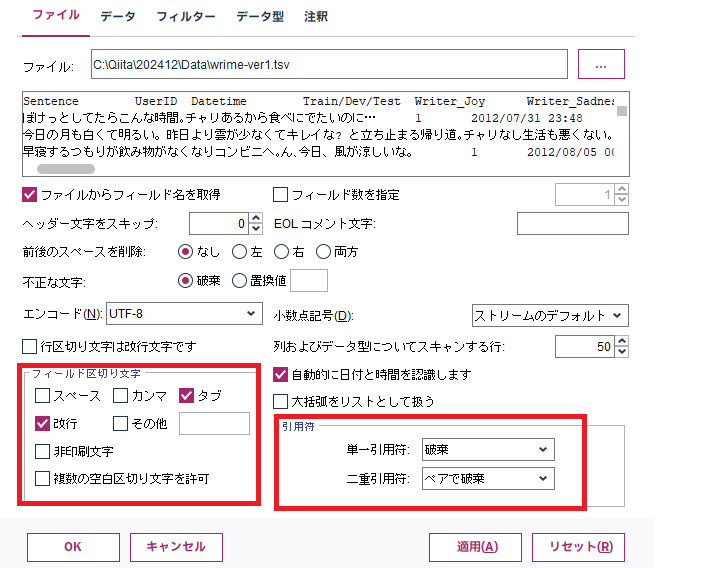Enable 大括弧をリストとして扱う checkbox
Viewport: 701px width, 568px height.
pos(280,401)
